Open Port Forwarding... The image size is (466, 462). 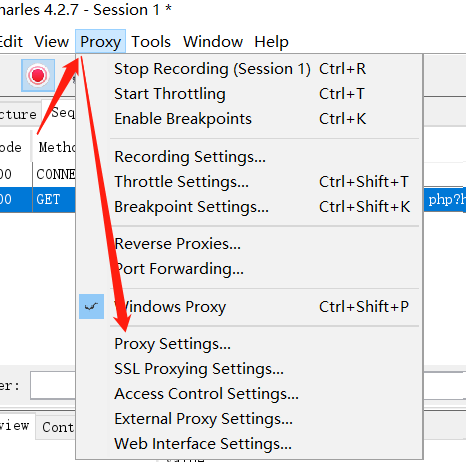[249, 269]
